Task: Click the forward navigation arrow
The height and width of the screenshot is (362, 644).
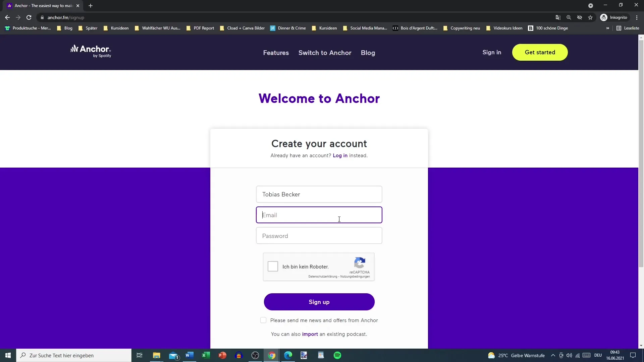Action: coord(18,17)
